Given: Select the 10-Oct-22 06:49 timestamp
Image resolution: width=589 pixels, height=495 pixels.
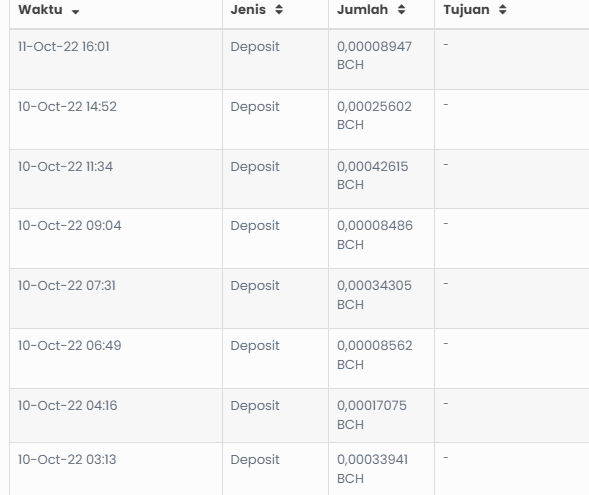Looking at the screenshot, I should (70, 346).
